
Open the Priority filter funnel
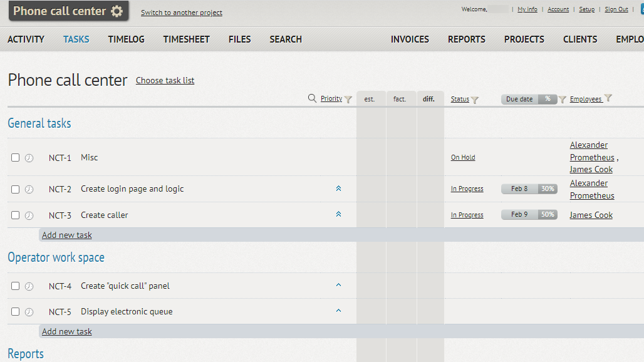point(348,100)
